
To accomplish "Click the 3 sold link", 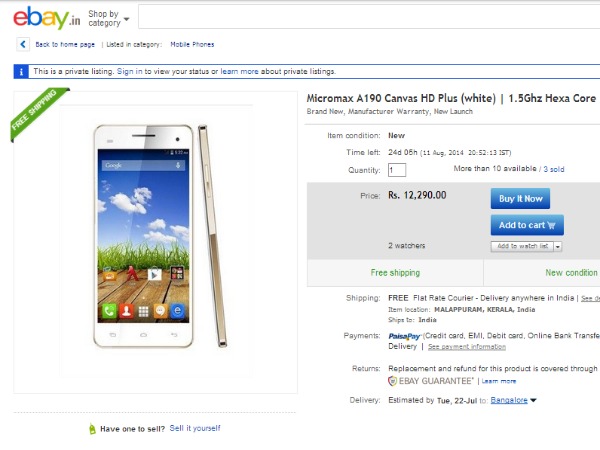I will point(553,169).
